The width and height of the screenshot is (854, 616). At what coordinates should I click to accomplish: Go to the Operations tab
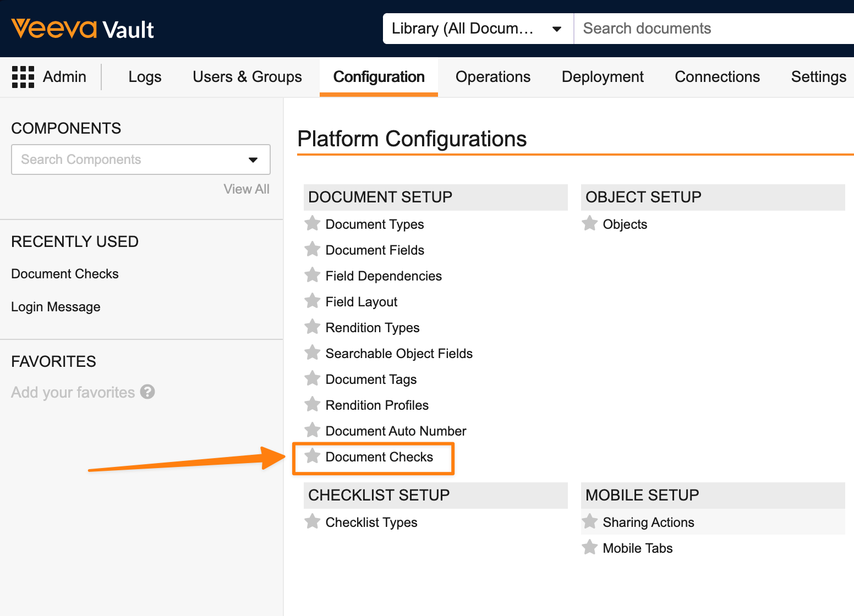[x=493, y=77]
